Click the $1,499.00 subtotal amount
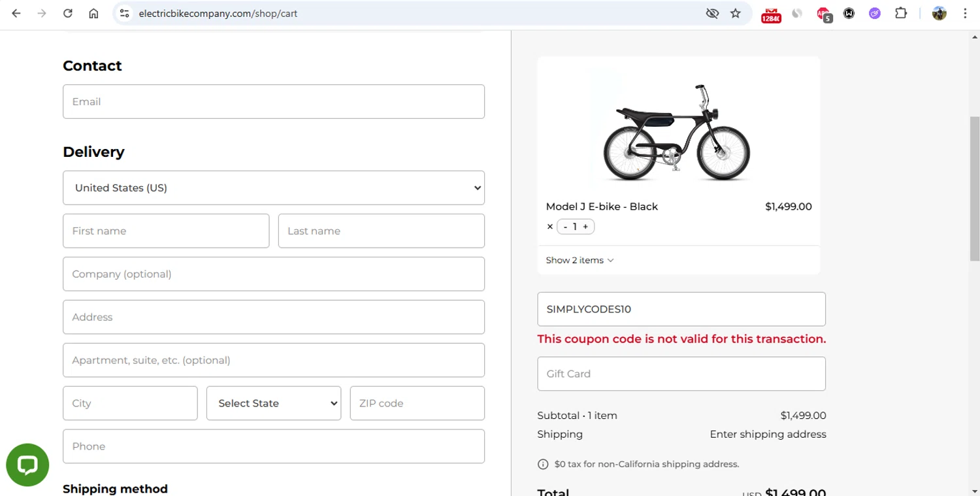Screen dimensions: 980x496 (x=803, y=416)
